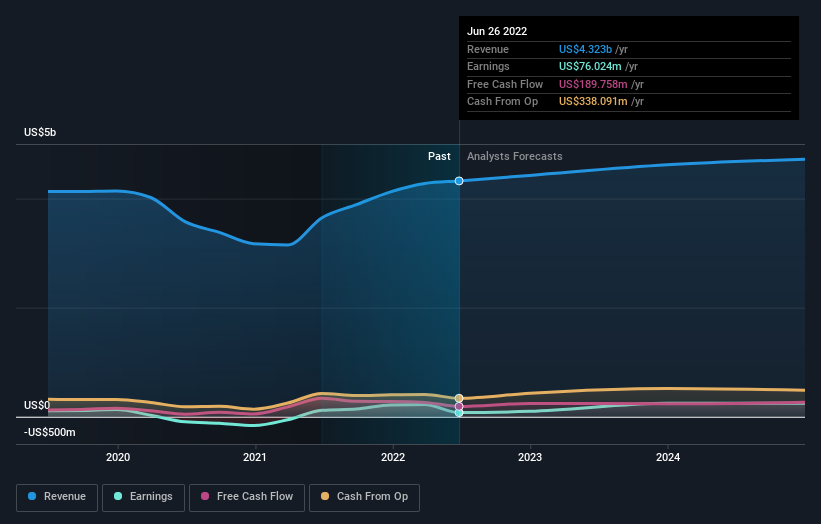
Task: Click the orange Cash From Op data point
Action: pyautogui.click(x=459, y=398)
